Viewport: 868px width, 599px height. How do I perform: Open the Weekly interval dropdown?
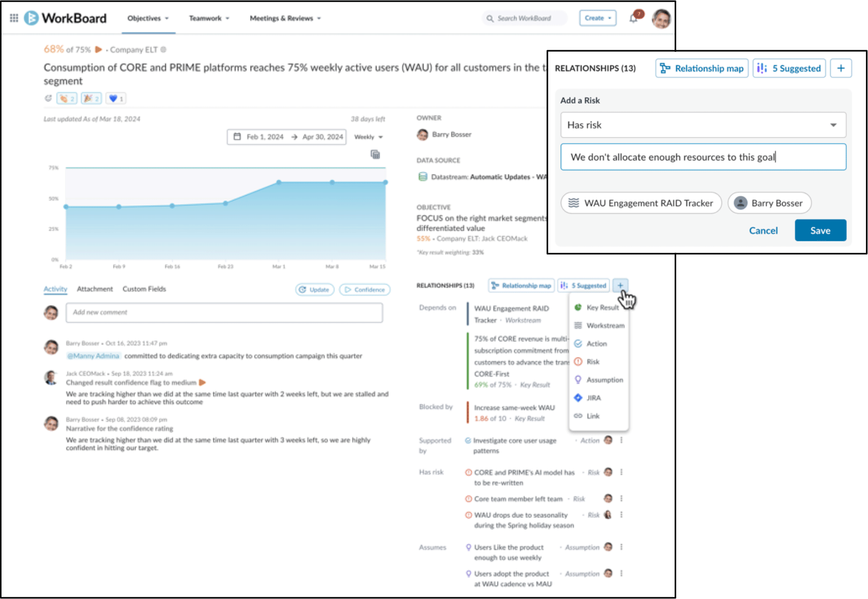click(368, 137)
